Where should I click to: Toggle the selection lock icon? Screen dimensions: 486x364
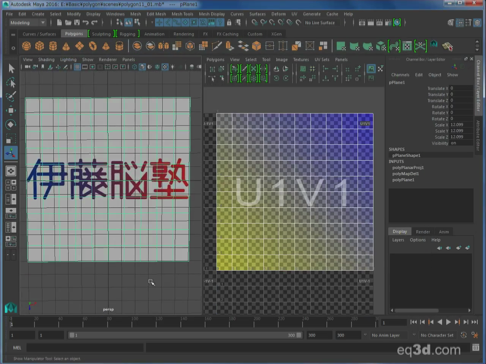[x=229, y=23]
